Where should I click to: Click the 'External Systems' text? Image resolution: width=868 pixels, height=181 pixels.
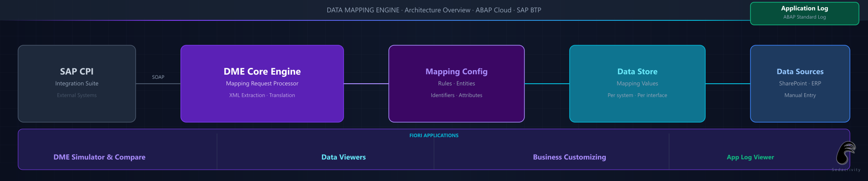[77, 95]
